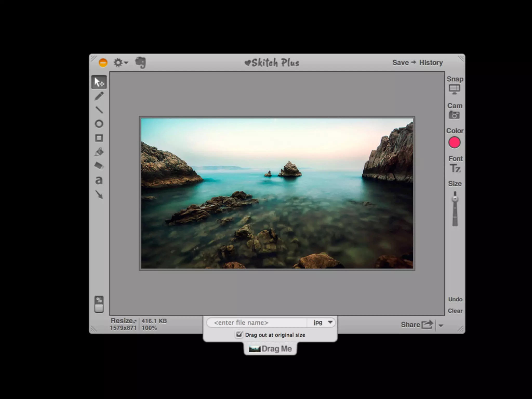Click the Evernote elephant icon
The height and width of the screenshot is (399, 532).
coord(141,63)
